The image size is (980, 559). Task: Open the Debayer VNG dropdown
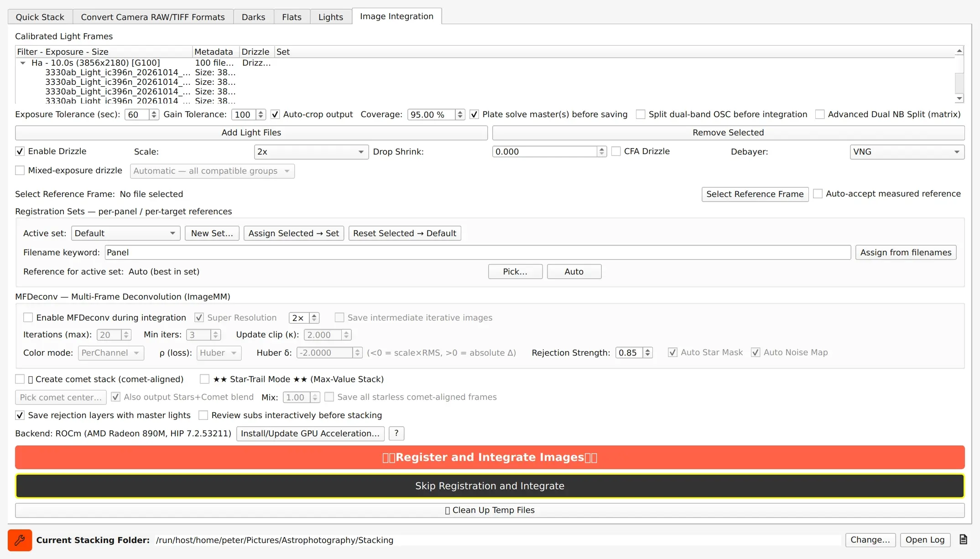[x=907, y=152]
